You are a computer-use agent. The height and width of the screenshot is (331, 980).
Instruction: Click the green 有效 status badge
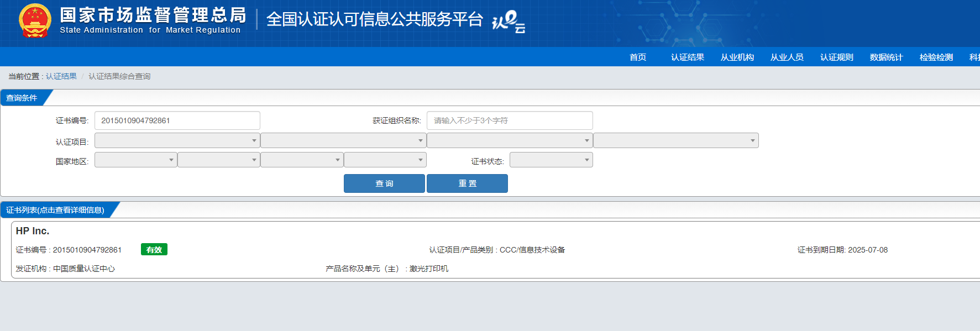point(154,250)
